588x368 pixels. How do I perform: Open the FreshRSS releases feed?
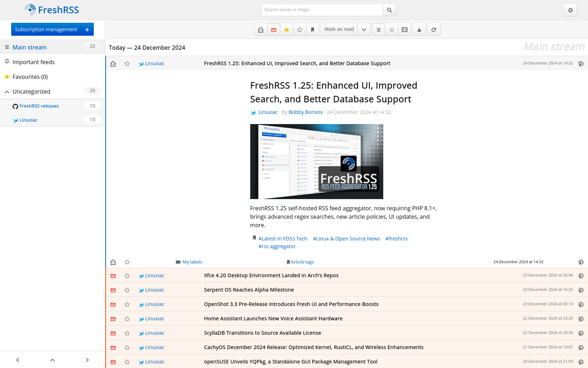pyautogui.click(x=39, y=106)
